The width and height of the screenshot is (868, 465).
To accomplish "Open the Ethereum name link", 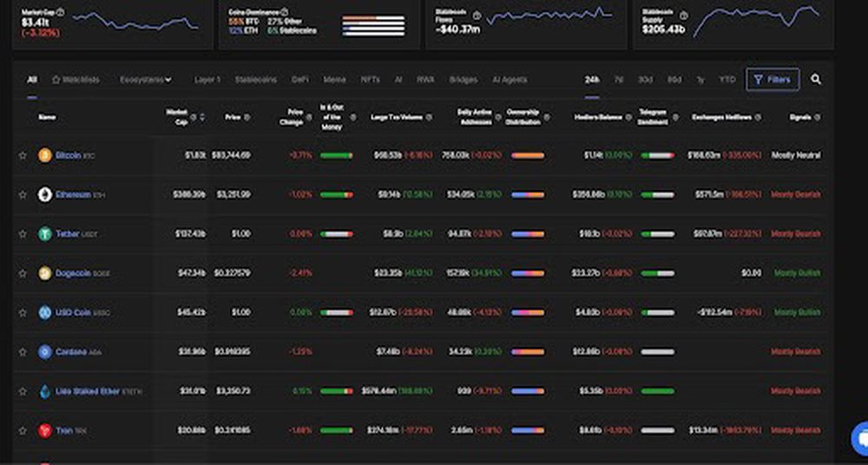I will (x=73, y=195).
